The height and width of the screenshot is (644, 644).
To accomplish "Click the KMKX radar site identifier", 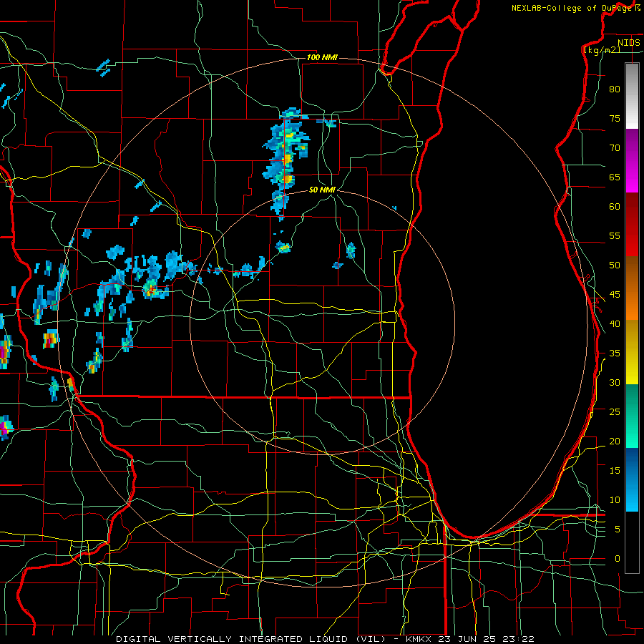I will click(x=419, y=639).
